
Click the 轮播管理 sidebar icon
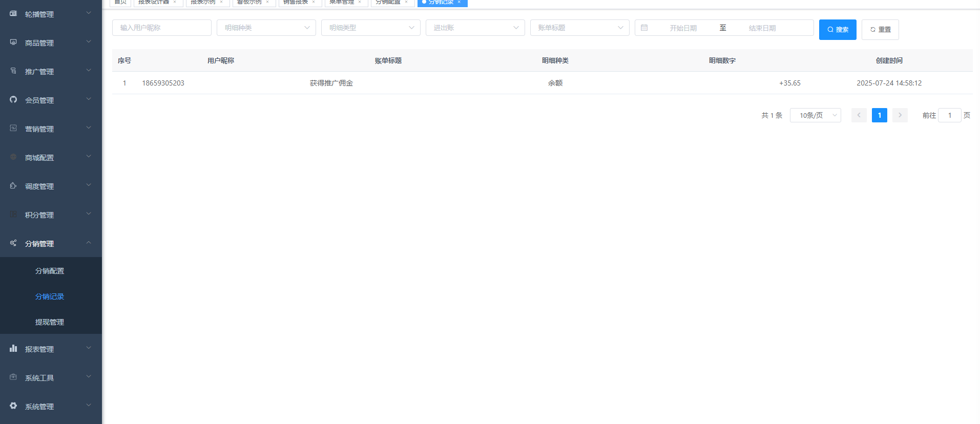pos(13,14)
